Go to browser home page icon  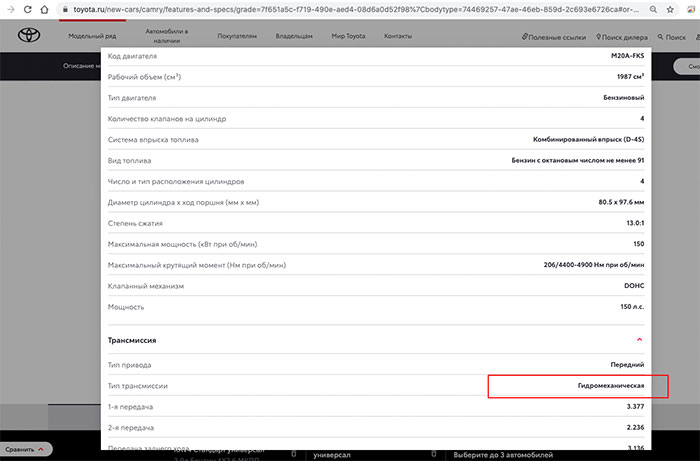(44, 9)
